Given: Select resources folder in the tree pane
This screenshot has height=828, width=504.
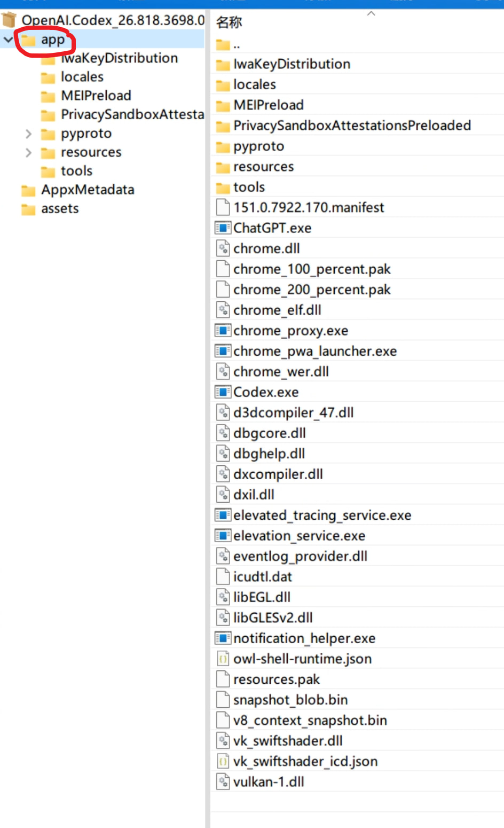Looking at the screenshot, I should [91, 152].
